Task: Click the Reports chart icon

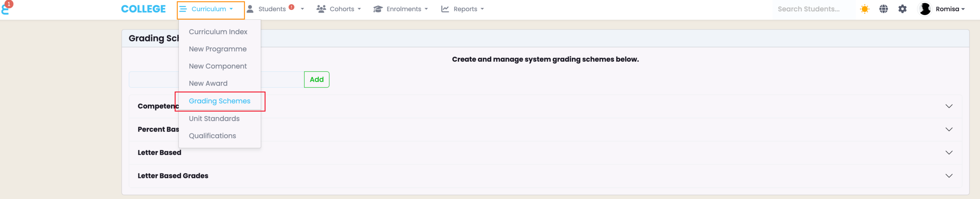Action: (445, 9)
